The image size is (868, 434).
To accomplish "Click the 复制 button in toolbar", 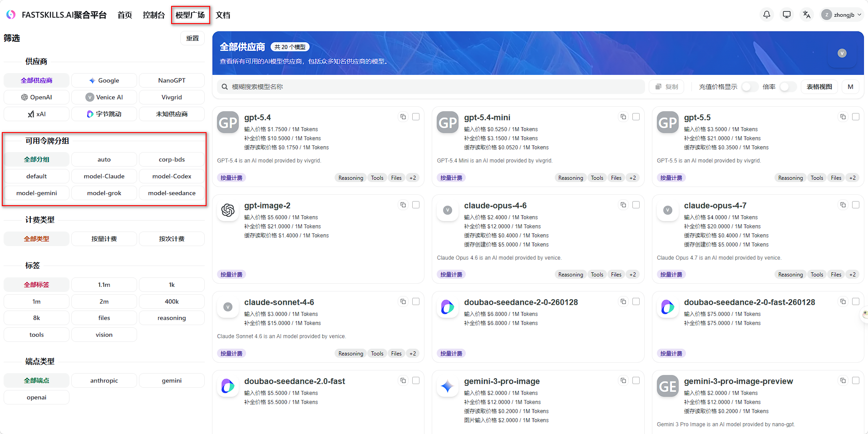I will click(666, 87).
